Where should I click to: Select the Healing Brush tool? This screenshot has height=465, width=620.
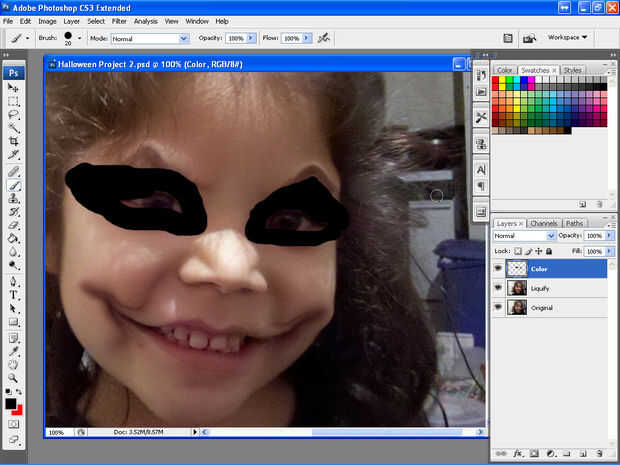(13, 172)
